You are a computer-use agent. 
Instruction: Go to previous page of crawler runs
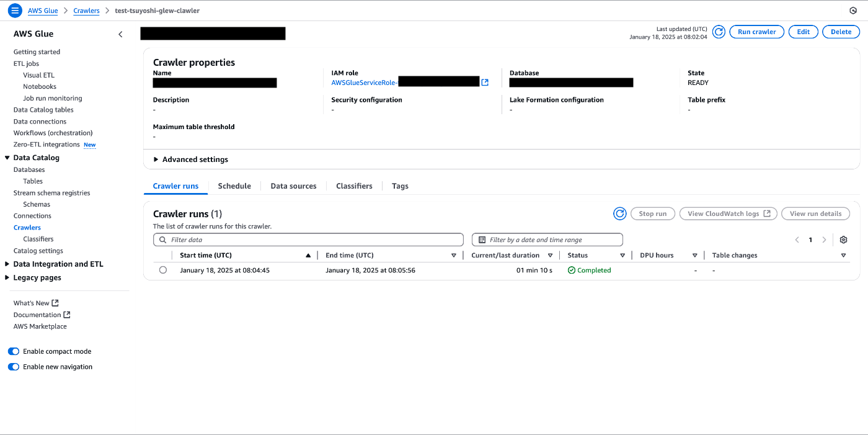point(797,240)
